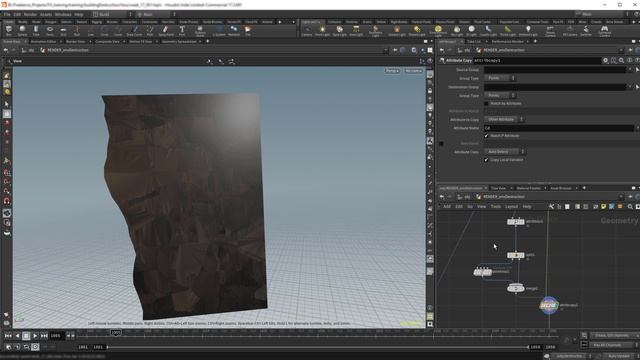Click the Source Group input field

pyautogui.click(x=555, y=70)
